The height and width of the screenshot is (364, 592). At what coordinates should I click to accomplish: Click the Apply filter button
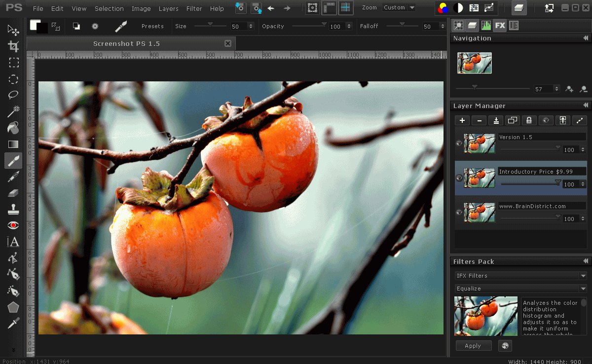pyautogui.click(x=473, y=346)
